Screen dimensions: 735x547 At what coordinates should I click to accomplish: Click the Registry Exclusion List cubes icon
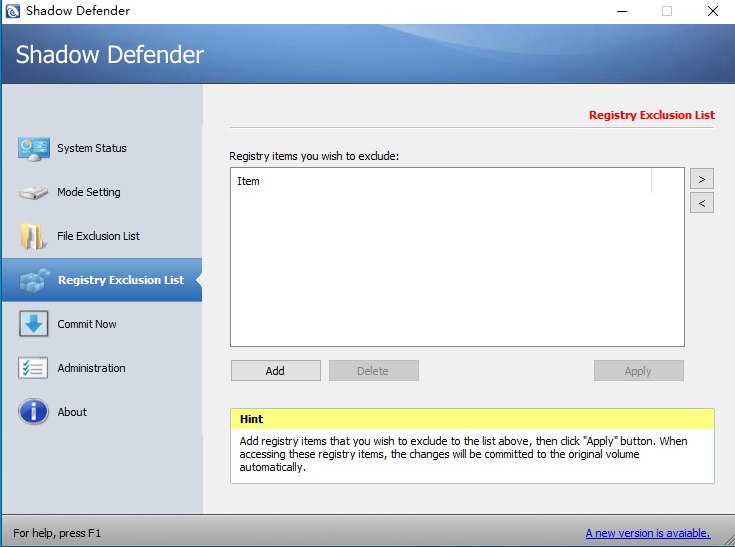[x=34, y=280]
